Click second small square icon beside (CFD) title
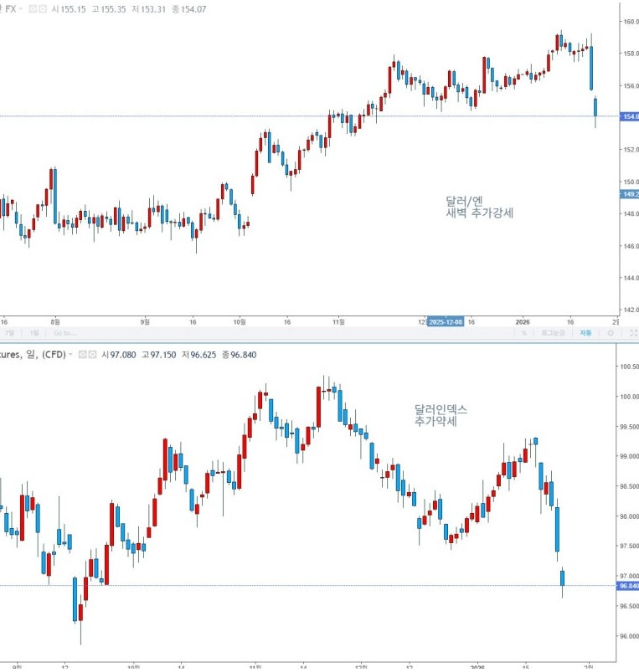This screenshot has width=639, height=672. 92,355
